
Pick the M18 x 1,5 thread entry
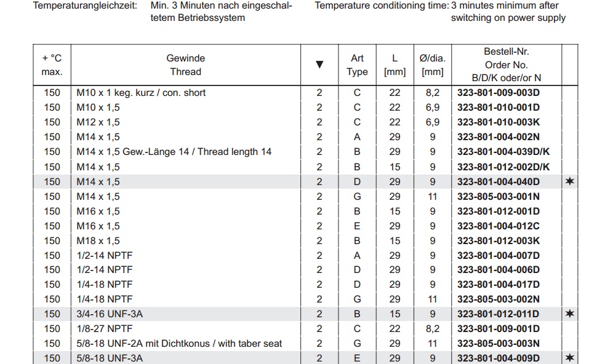pyautogui.click(x=98, y=241)
